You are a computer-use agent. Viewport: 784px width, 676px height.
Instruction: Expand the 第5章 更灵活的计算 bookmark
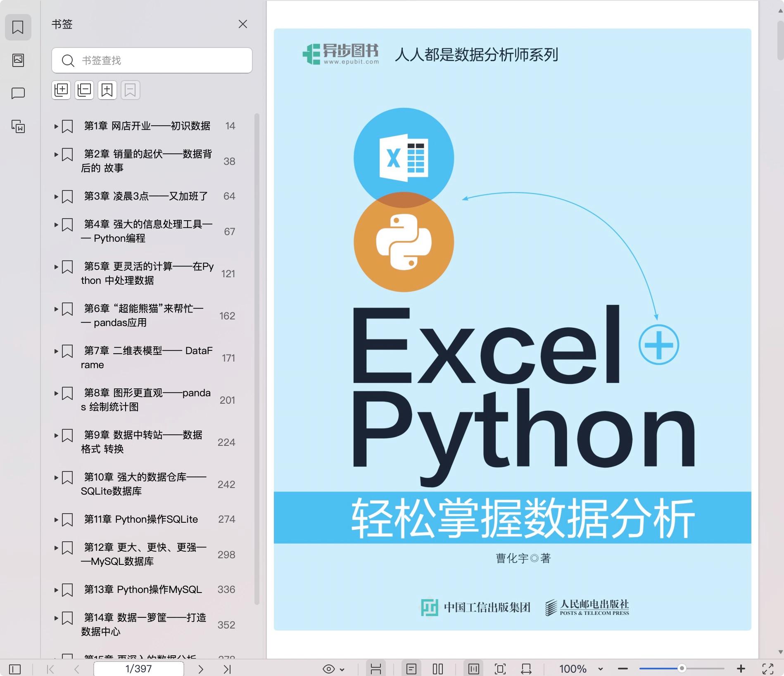[x=56, y=267]
